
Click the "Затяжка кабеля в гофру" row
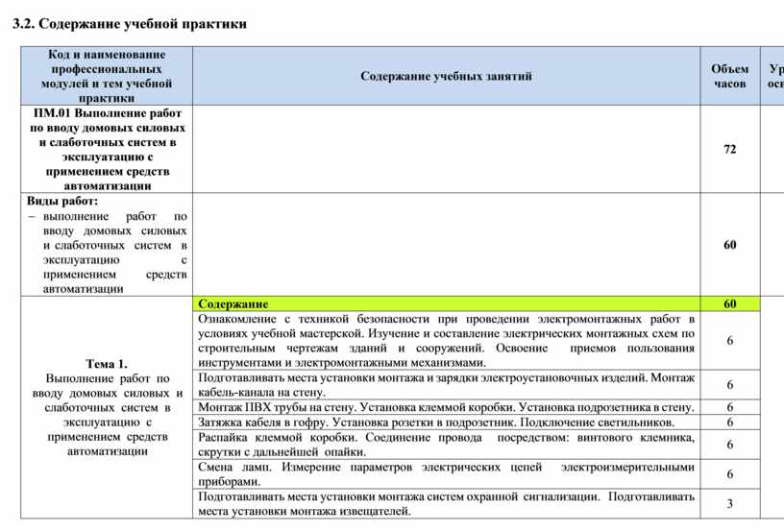[446, 422]
